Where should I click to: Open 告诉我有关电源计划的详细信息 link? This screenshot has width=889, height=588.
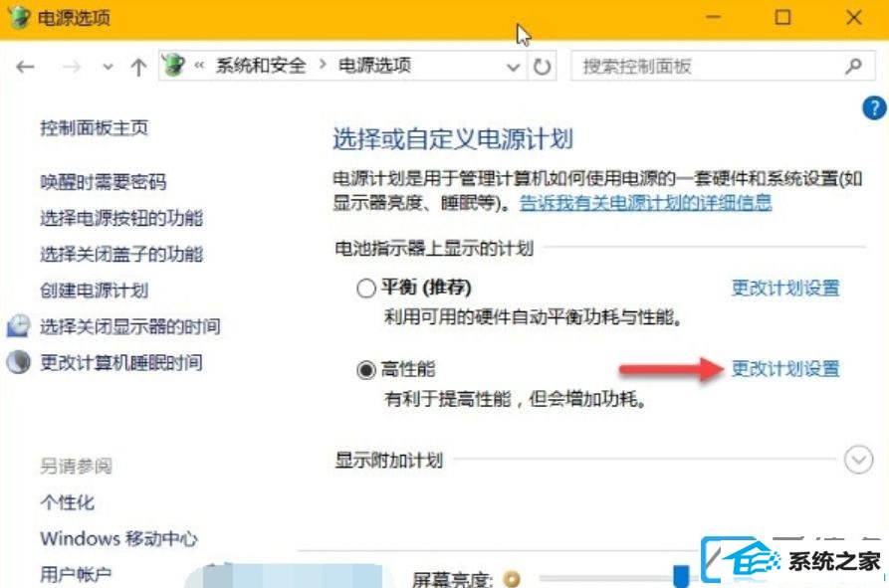[x=646, y=203]
